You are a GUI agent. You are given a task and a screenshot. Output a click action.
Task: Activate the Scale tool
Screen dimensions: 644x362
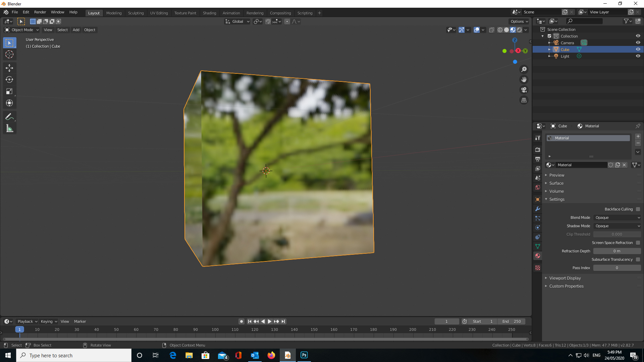coord(9,91)
